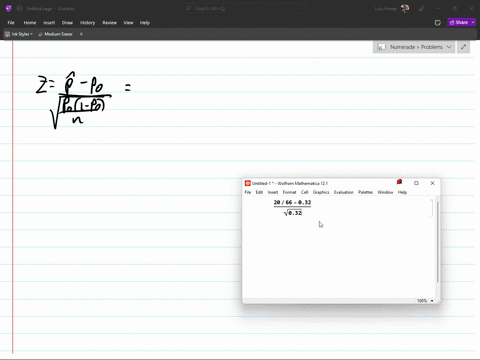The image size is (480, 360).
Task: Close the Mathematica window
Action: tap(432, 183)
